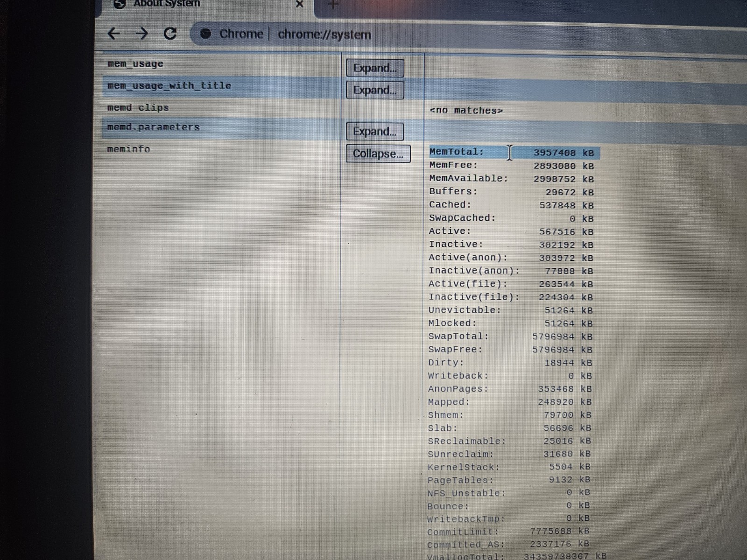This screenshot has width=747, height=560.
Task: Click the Writeback: 0 kB line
Action: 510,376
